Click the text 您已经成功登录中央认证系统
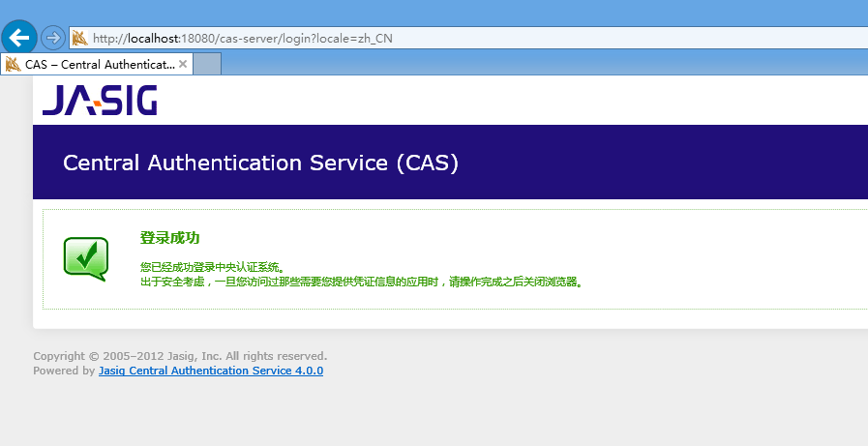Image resolution: width=868 pixels, height=446 pixels. tap(212, 268)
